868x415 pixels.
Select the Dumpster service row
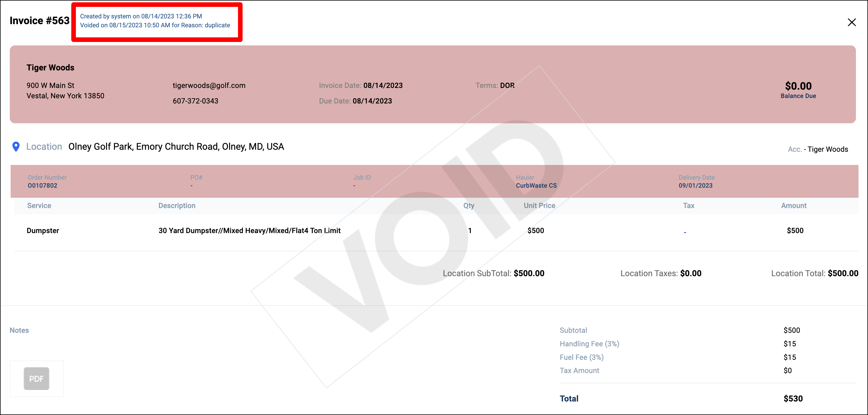click(43, 231)
